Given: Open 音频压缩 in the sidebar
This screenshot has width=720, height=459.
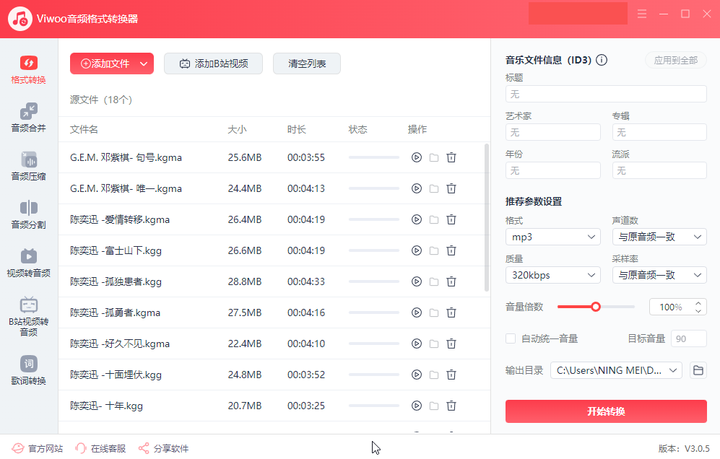Looking at the screenshot, I should click(x=28, y=166).
